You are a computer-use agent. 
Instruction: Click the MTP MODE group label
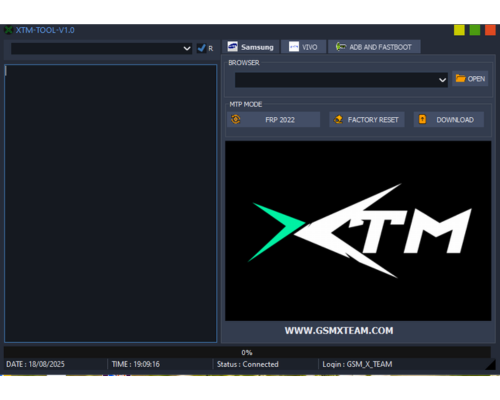[246, 104]
